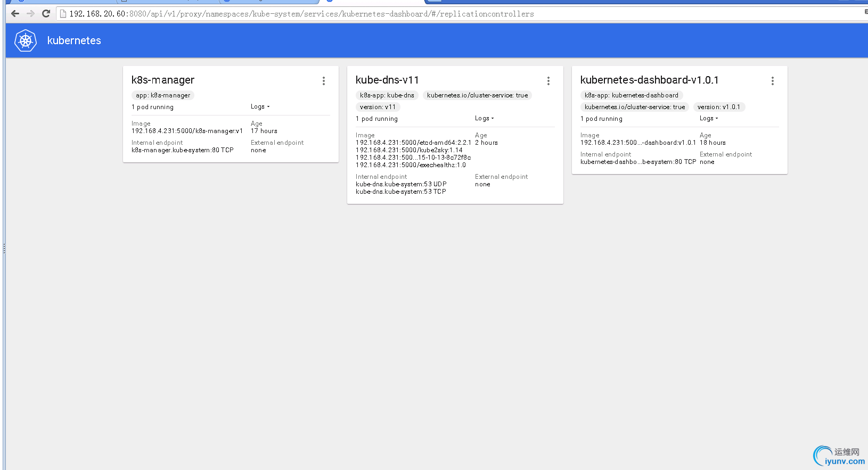Viewport: 868px width, 470px height.
Task: Click image '192.168.4.231:5000/etcd-amd64:2.2.1'
Action: point(414,143)
